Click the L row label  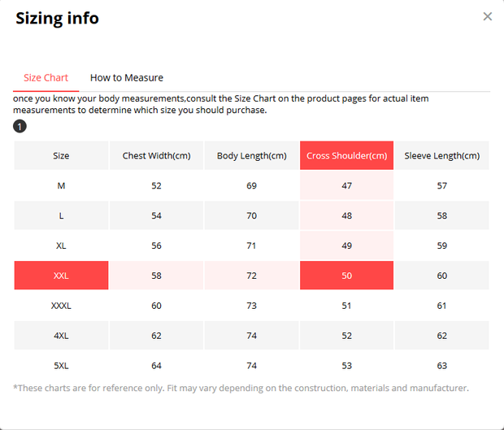61,215
